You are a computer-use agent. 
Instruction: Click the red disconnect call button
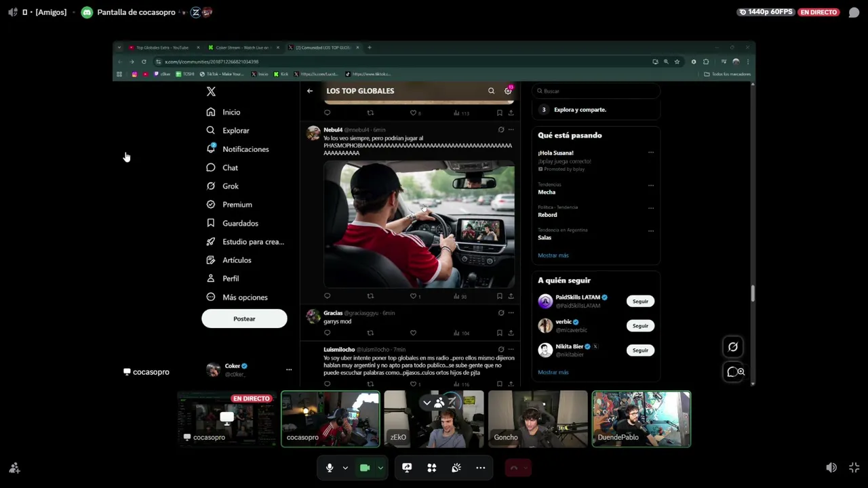(513, 468)
